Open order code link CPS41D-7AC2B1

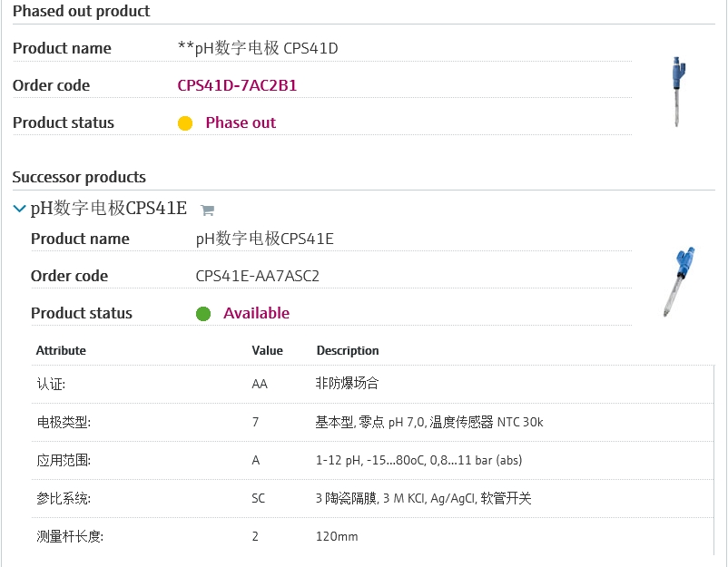click(x=237, y=85)
